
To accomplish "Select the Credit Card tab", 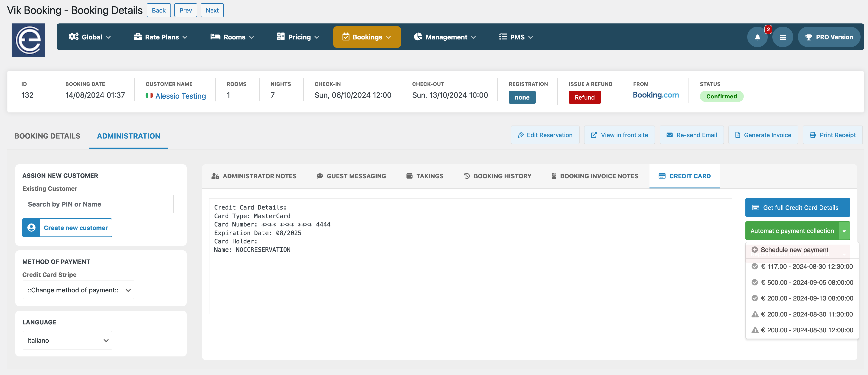I will 684,176.
